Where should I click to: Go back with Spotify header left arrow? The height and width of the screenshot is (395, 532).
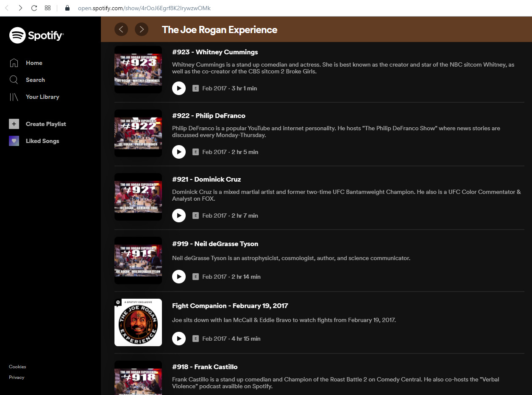pos(121,29)
